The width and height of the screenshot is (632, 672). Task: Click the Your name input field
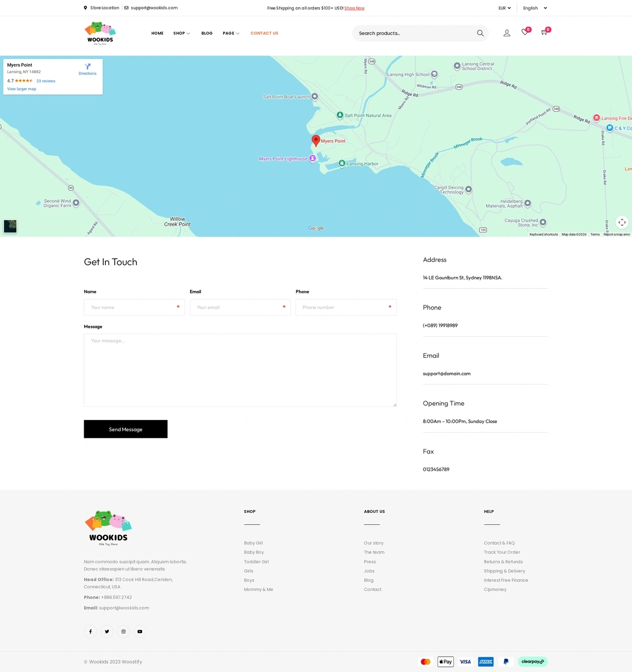tap(134, 307)
